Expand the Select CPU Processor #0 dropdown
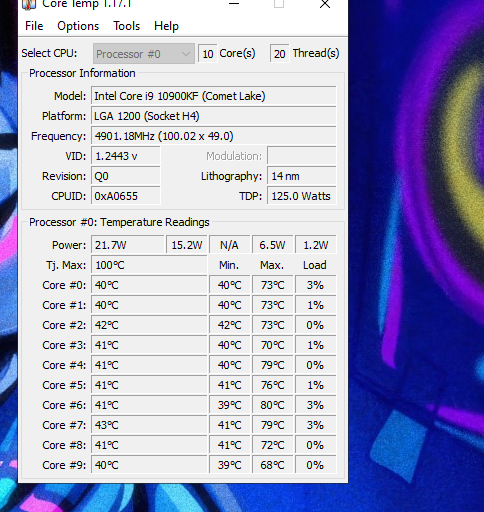The image size is (484, 512). click(144, 53)
